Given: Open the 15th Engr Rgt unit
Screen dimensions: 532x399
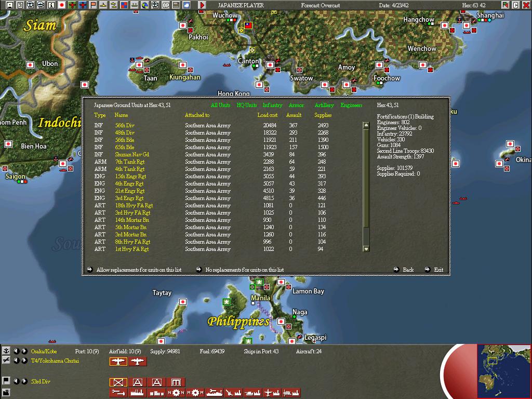Looking at the screenshot, I should click(130, 177).
